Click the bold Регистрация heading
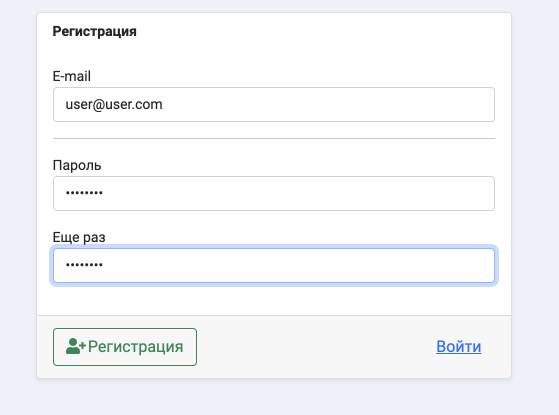Screen dimensions: 559x415 [x=94, y=31]
